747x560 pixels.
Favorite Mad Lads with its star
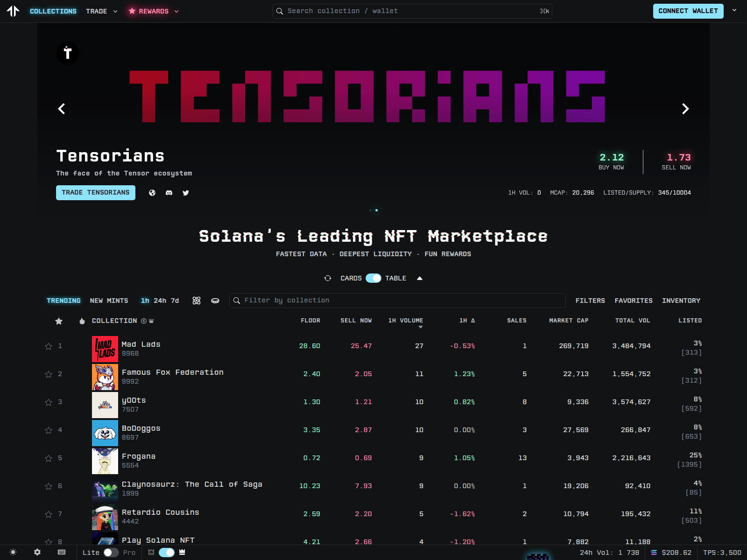pyautogui.click(x=49, y=346)
